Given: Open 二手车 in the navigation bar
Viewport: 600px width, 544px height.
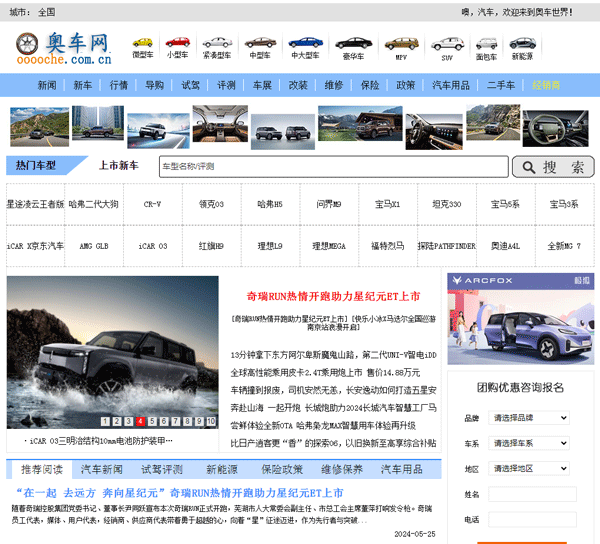Looking at the screenshot, I should click(501, 85).
